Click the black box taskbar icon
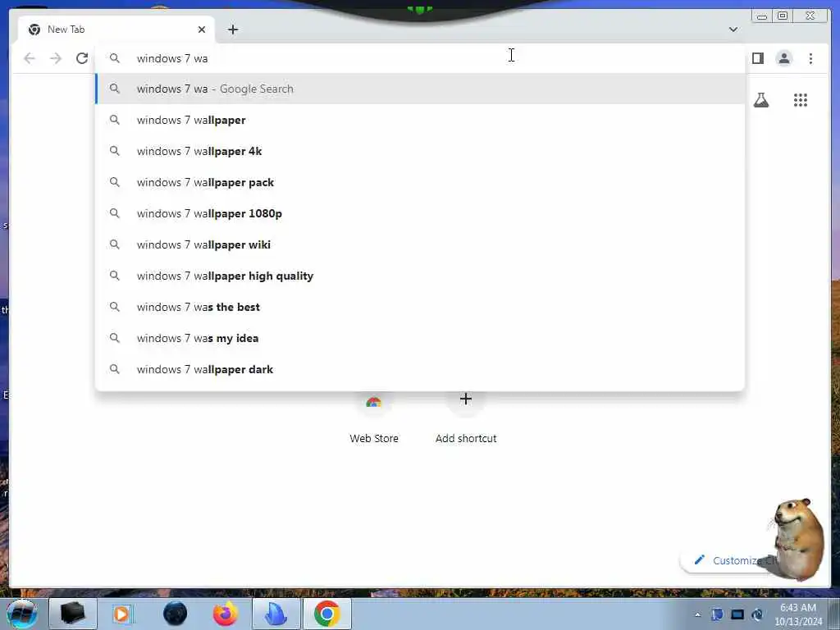 [x=73, y=614]
